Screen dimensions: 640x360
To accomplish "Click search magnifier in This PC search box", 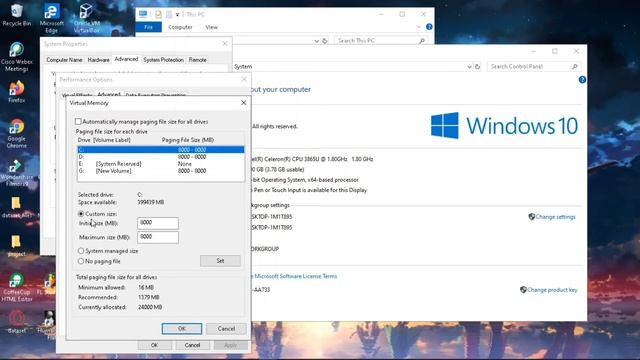I will pos(422,41).
